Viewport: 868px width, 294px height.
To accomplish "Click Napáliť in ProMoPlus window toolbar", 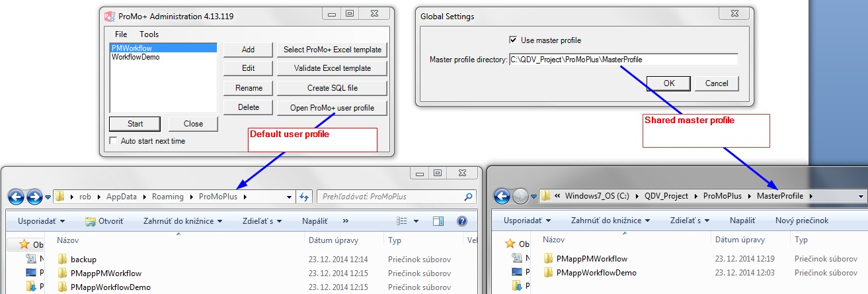I will tap(314, 221).
